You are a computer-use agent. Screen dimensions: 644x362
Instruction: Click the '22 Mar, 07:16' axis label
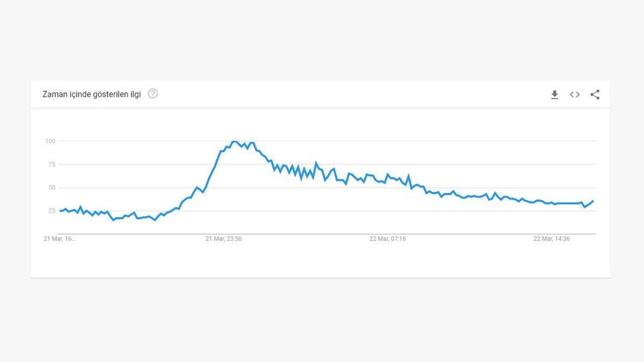(387, 239)
